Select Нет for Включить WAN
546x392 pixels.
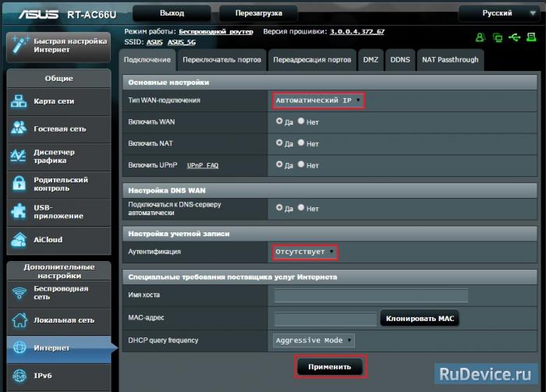coord(301,121)
